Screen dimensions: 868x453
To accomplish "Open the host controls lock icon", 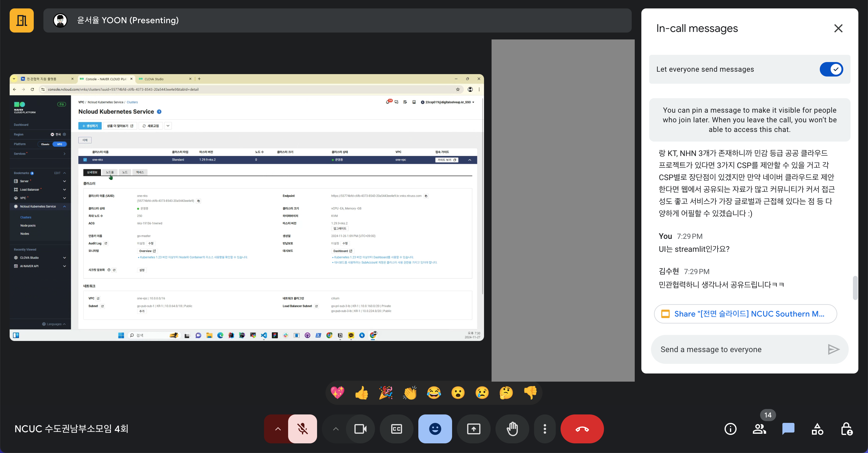I will [846, 429].
